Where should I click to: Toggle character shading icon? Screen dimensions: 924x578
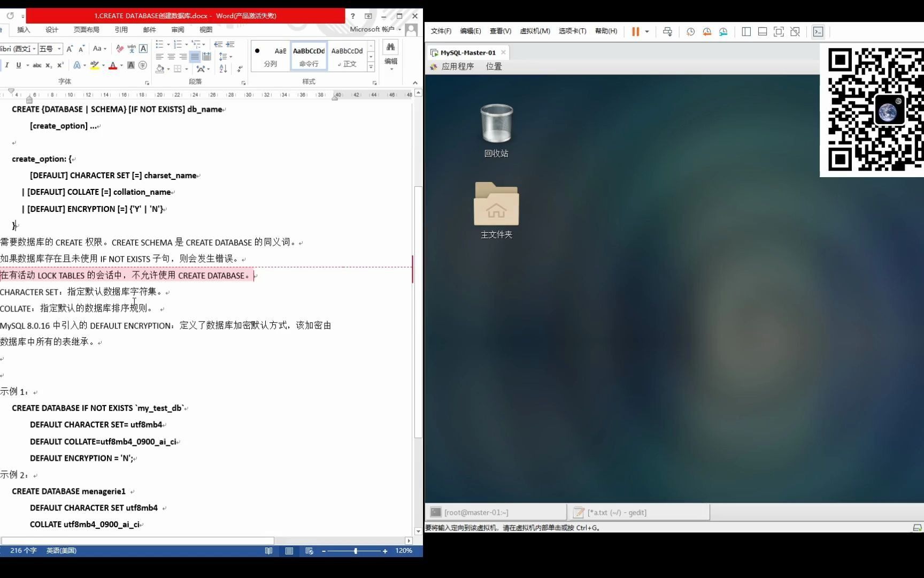pyautogui.click(x=130, y=65)
